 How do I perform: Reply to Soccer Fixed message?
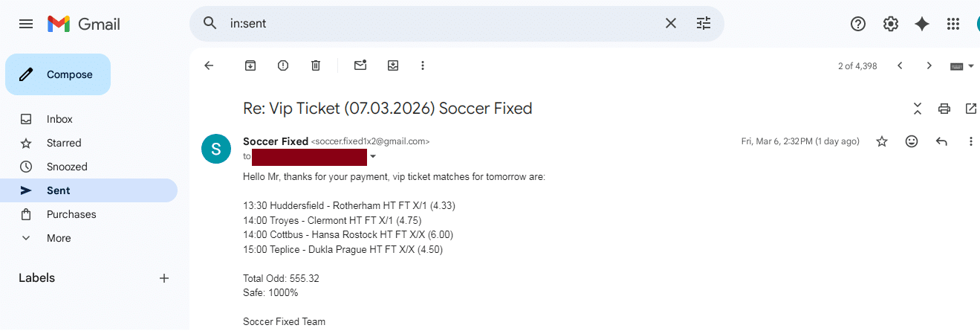pos(941,141)
